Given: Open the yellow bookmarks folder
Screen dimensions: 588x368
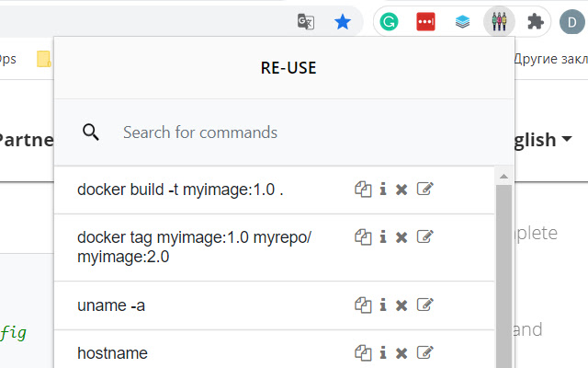Looking at the screenshot, I should [44, 59].
